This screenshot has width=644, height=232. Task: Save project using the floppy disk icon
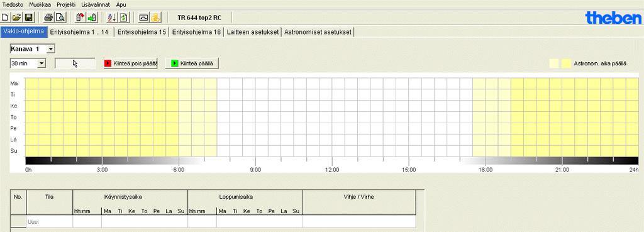tap(29, 18)
